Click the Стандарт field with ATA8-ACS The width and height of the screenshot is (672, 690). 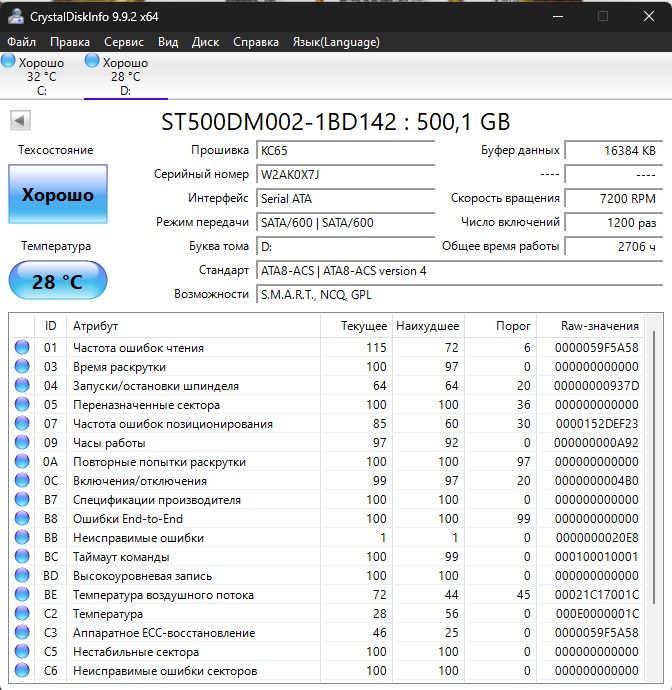click(x=459, y=270)
